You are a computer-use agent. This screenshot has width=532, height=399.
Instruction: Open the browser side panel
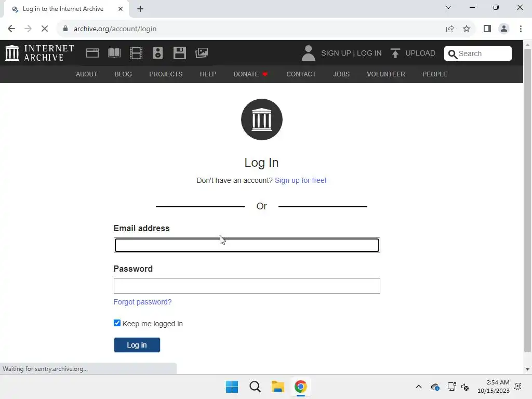coord(487,29)
